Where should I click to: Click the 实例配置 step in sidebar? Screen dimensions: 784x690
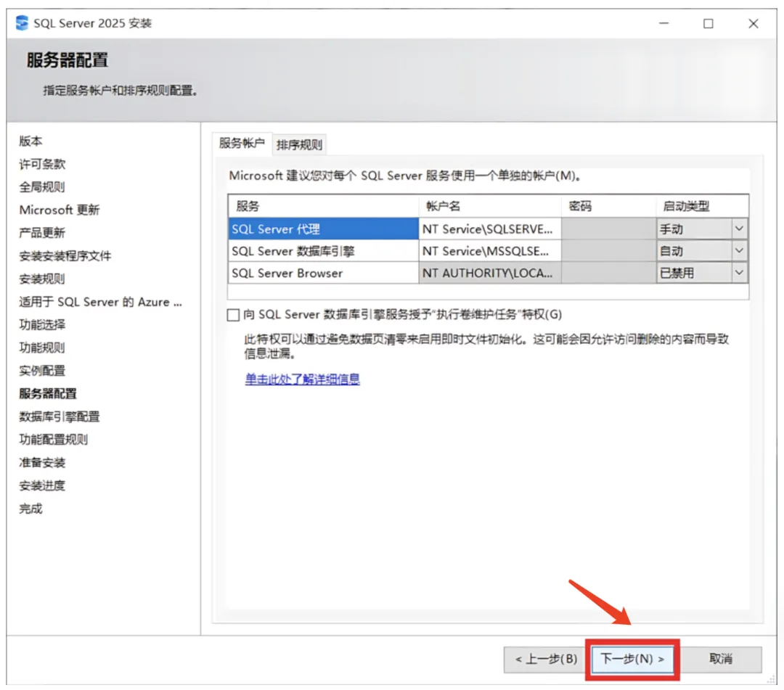point(42,371)
